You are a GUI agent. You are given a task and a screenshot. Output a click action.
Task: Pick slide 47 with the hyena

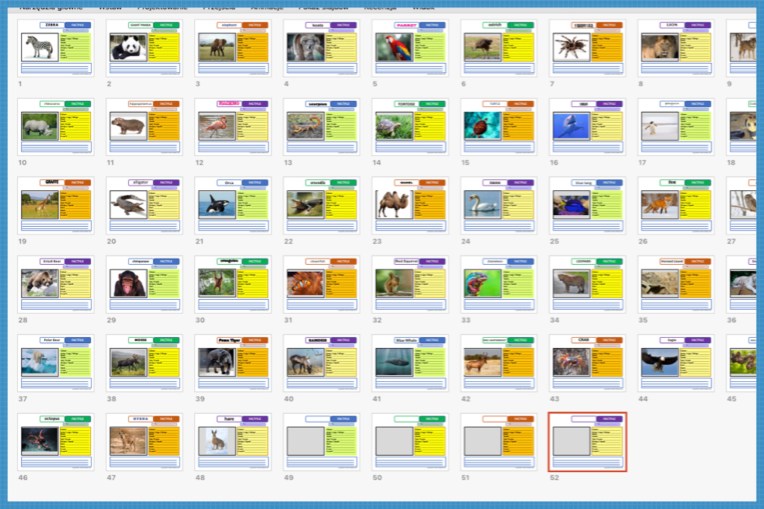144,442
